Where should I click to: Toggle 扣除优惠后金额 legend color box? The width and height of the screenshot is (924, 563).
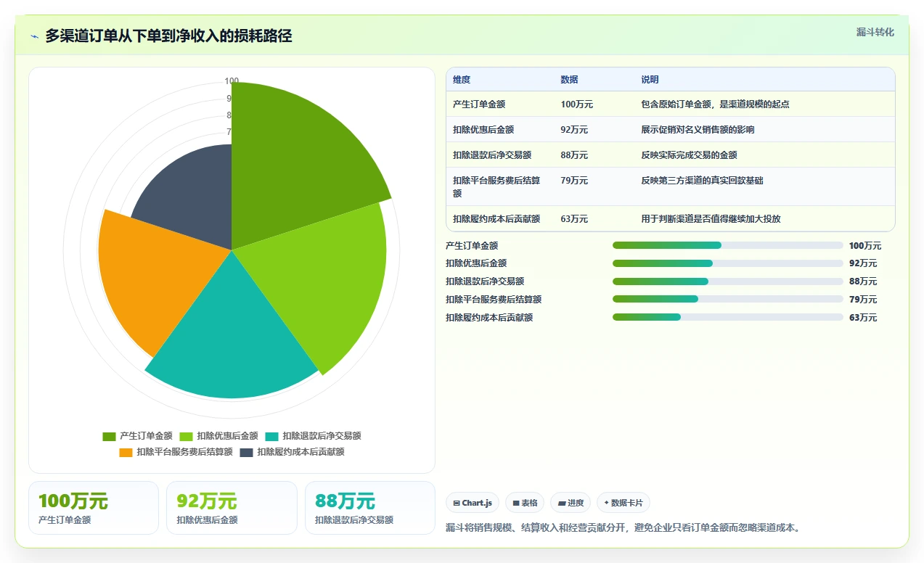coord(186,436)
